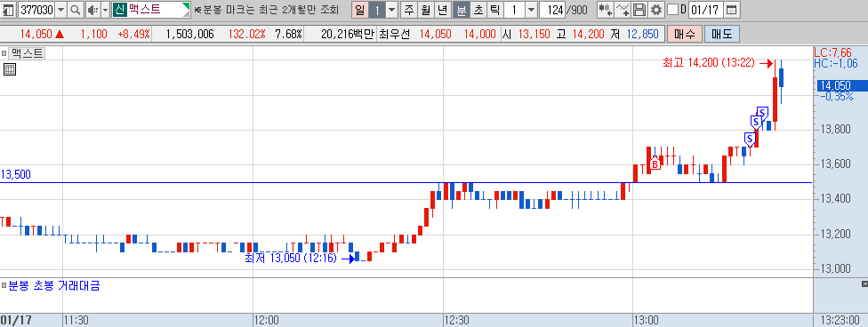Expand the stock code 377030 dropdown
Screen dimensions: 868x327
(x=60, y=10)
